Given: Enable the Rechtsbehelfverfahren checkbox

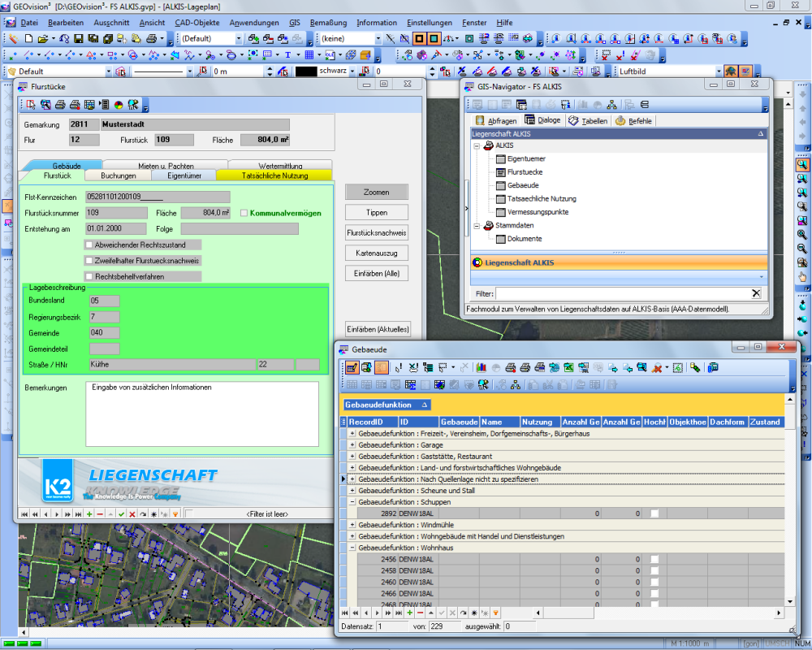Looking at the screenshot, I should (x=89, y=277).
